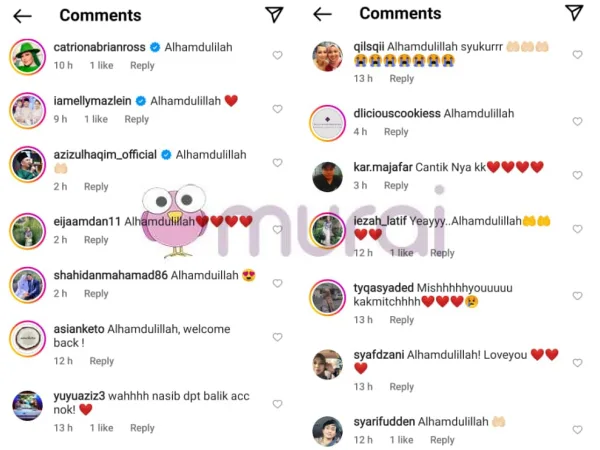
Task: Reply to azizulhaqim_official's comment
Action: (96, 187)
